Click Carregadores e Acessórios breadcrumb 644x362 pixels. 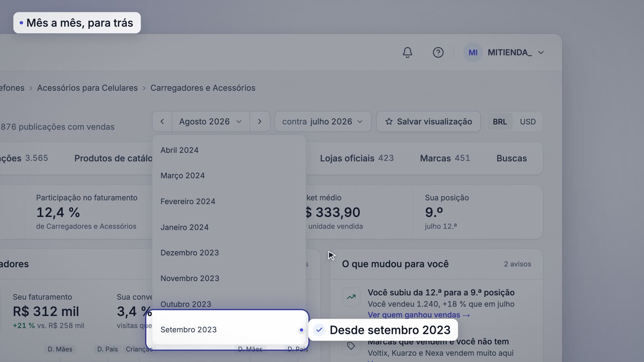[203, 88]
